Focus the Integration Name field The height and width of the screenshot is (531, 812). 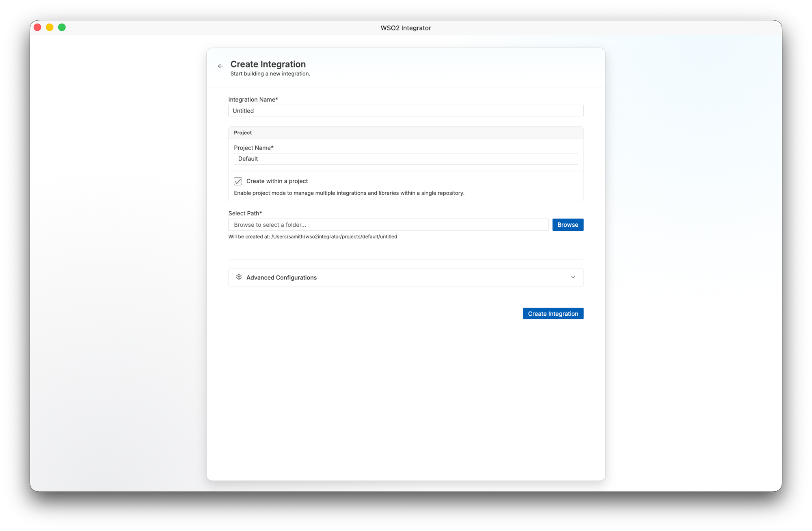tap(406, 111)
